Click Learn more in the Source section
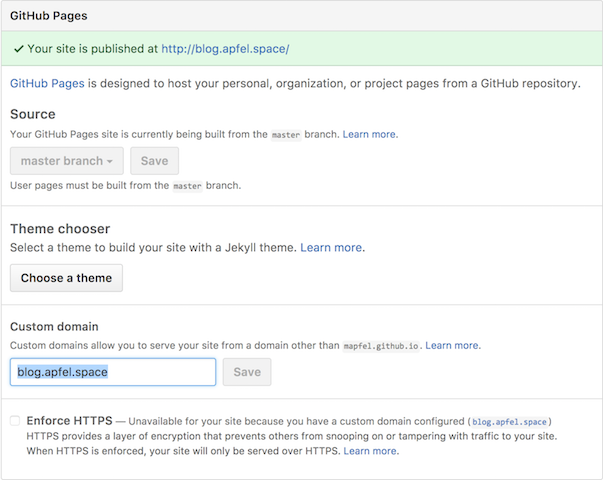This screenshot has width=603, height=480. pos(370,134)
